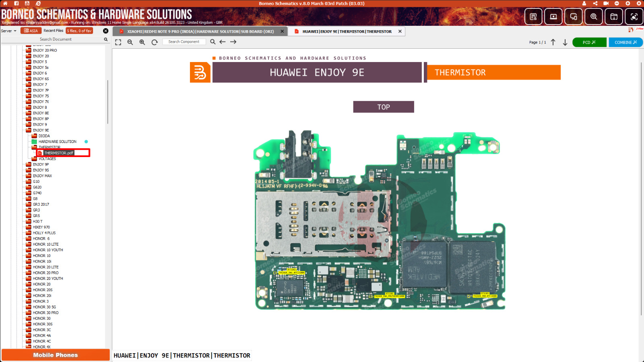644x362 pixels.
Task: Select the HIKEY 970 tree item
Action: (41, 227)
